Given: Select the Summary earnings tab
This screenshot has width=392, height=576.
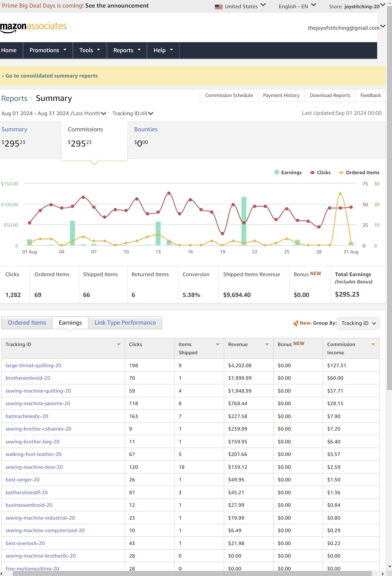Looking at the screenshot, I should [30, 140].
